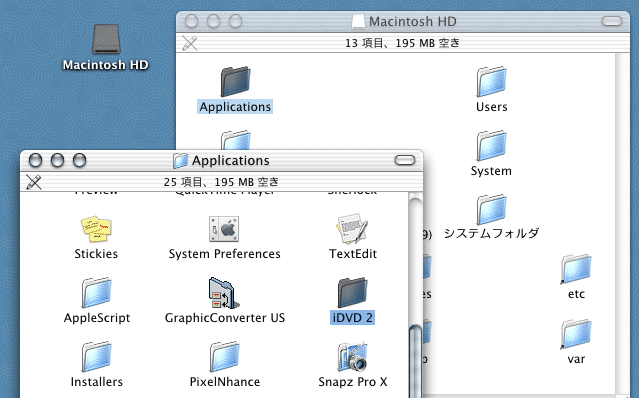639x398 pixels.
Task: Click the "Stickies" label text
Action: point(96,254)
